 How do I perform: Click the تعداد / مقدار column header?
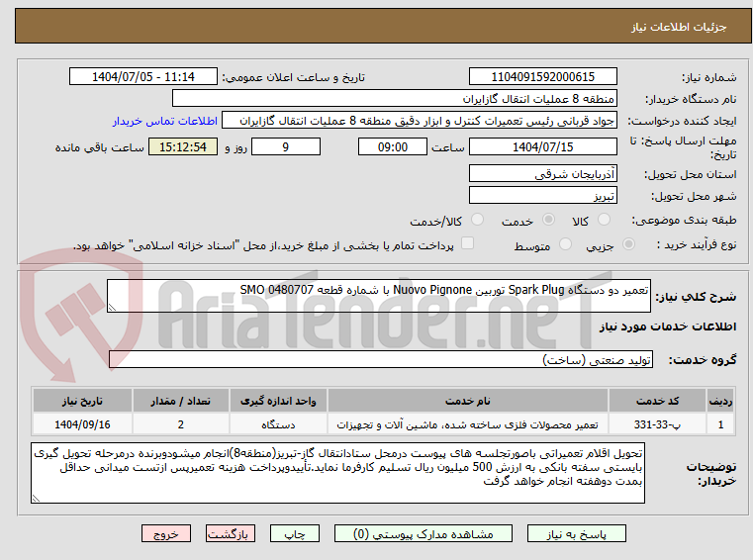(180, 401)
